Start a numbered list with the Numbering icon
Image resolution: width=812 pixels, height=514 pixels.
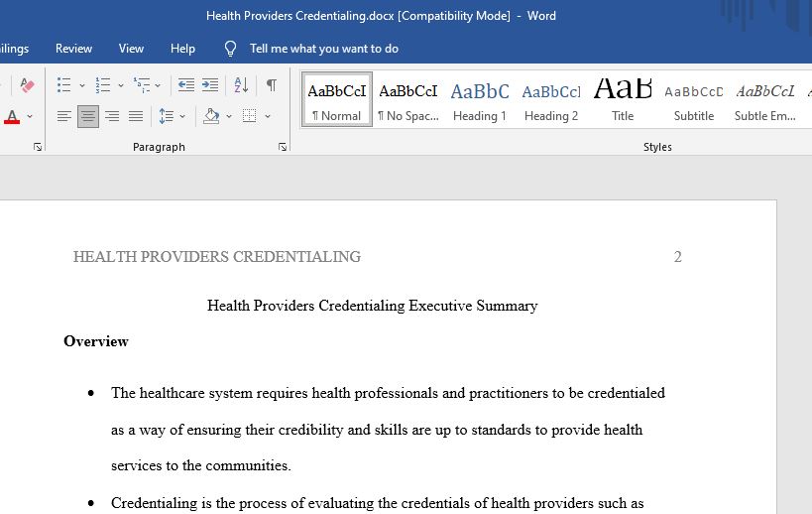pos(102,85)
